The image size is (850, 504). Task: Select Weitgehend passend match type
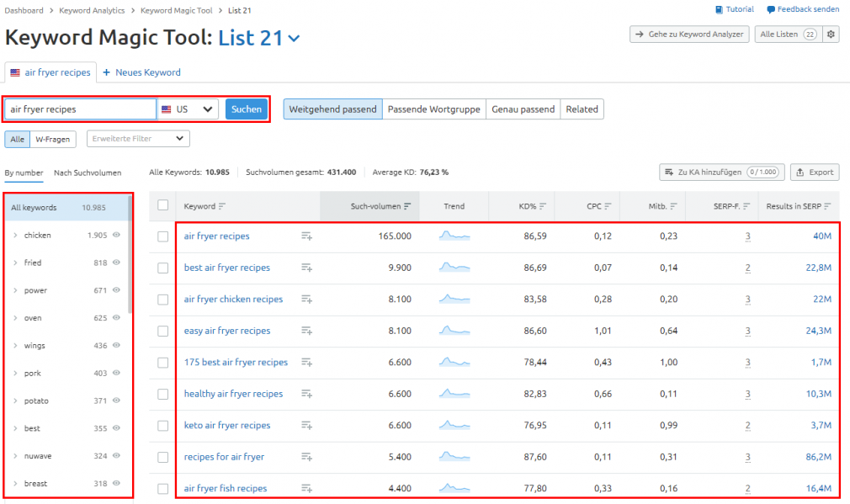tap(332, 109)
